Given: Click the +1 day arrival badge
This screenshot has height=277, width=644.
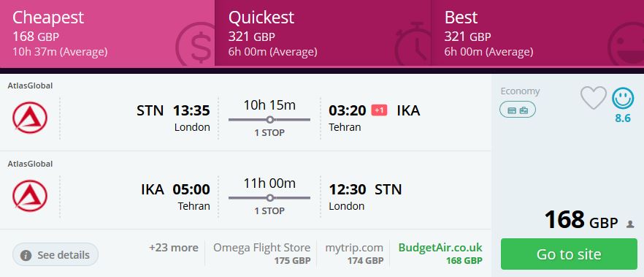Looking at the screenshot, I should [379, 110].
